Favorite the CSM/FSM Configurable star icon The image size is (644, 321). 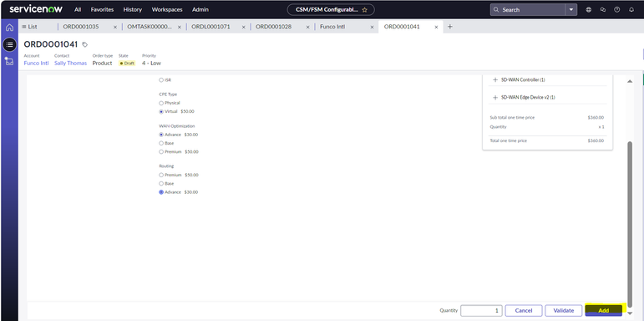pos(364,10)
